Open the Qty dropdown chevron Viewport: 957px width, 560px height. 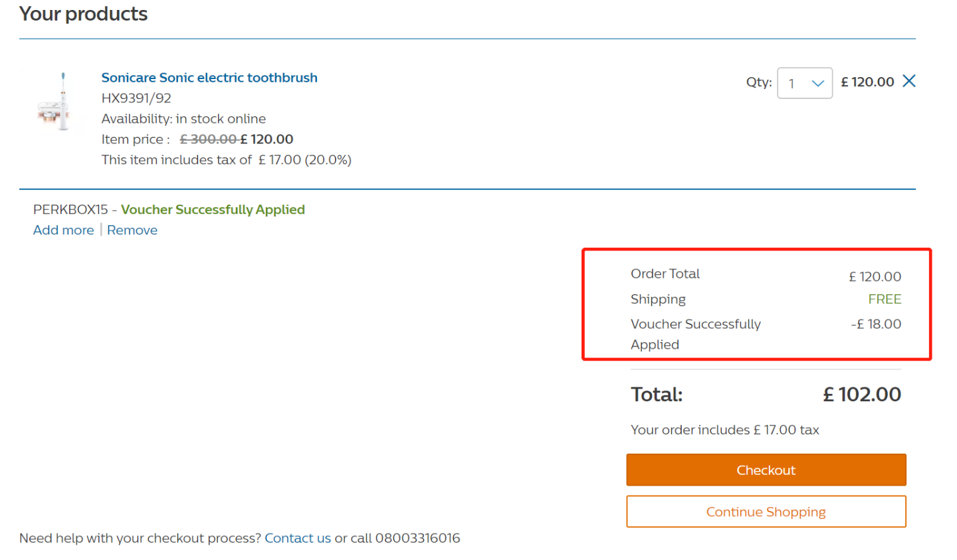click(x=818, y=84)
